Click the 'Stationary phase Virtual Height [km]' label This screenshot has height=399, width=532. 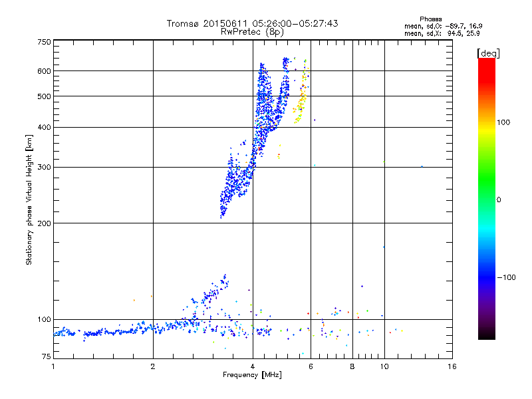[29, 199]
